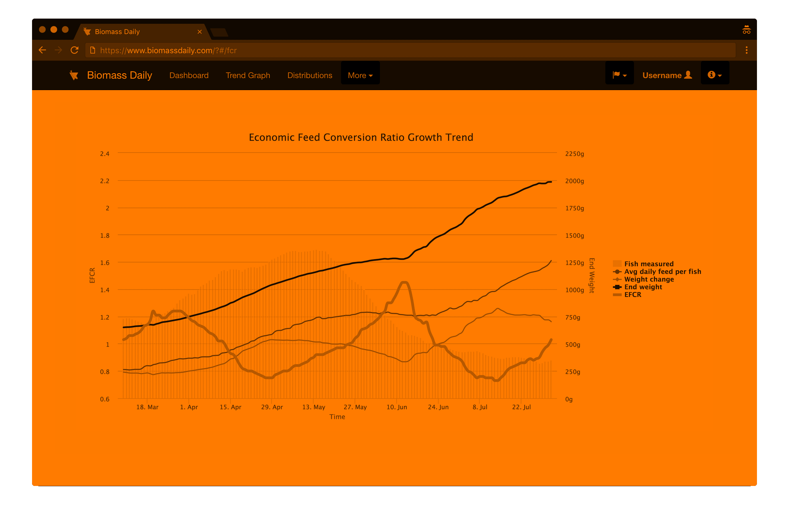This screenshot has width=789, height=532.
Task: Toggle the Weight change legend entry
Action: click(643, 279)
